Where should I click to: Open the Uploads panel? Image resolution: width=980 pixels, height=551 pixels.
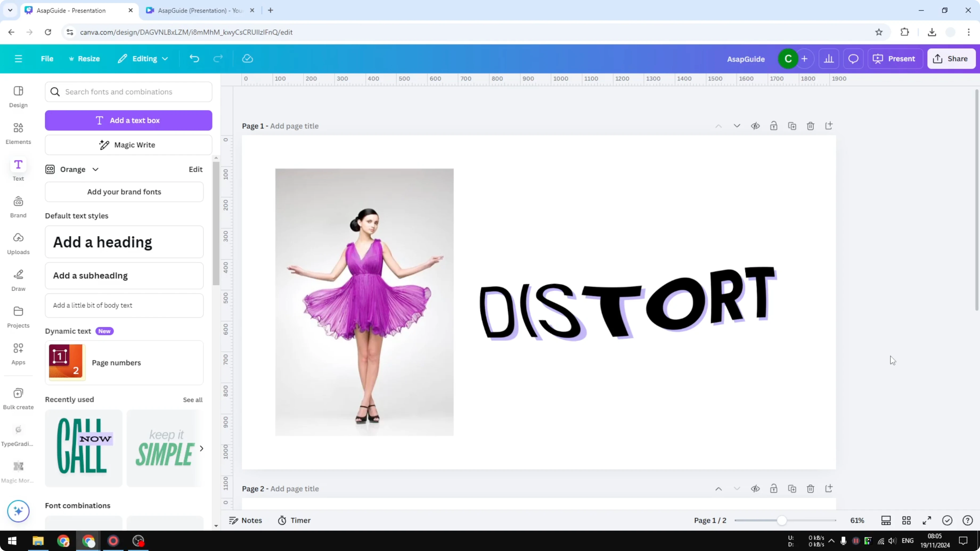click(x=18, y=243)
